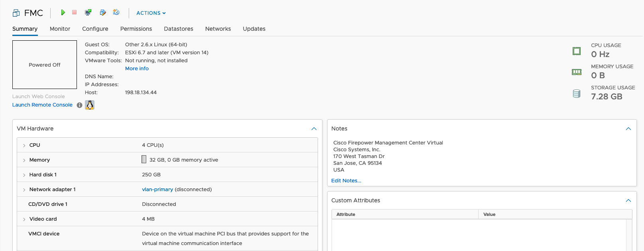Click the Edit Notes link
Viewport: 644px width, 251px height.
click(x=346, y=181)
